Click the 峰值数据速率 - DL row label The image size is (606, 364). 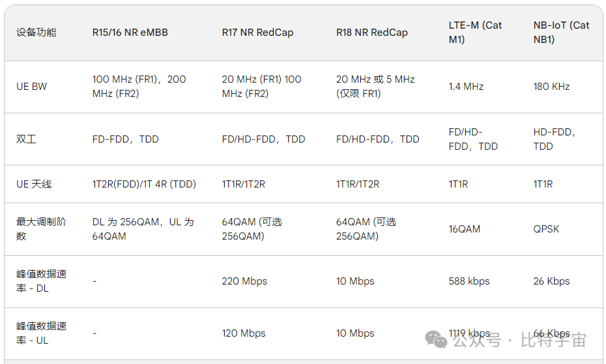coord(41,281)
